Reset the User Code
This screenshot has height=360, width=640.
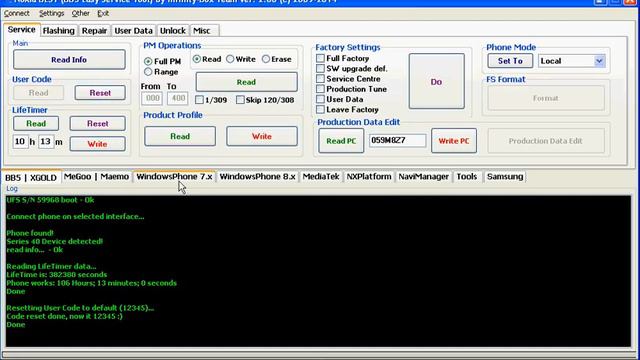click(x=100, y=93)
